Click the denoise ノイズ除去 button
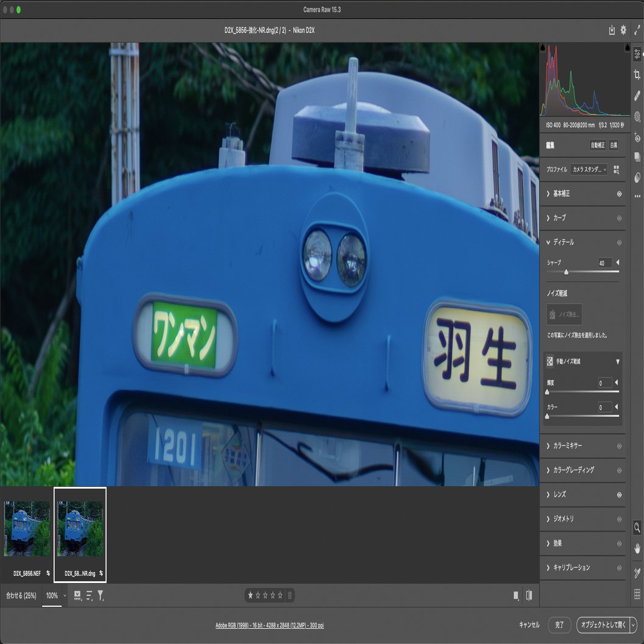This screenshot has height=644, width=644. pyautogui.click(x=564, y=314)
